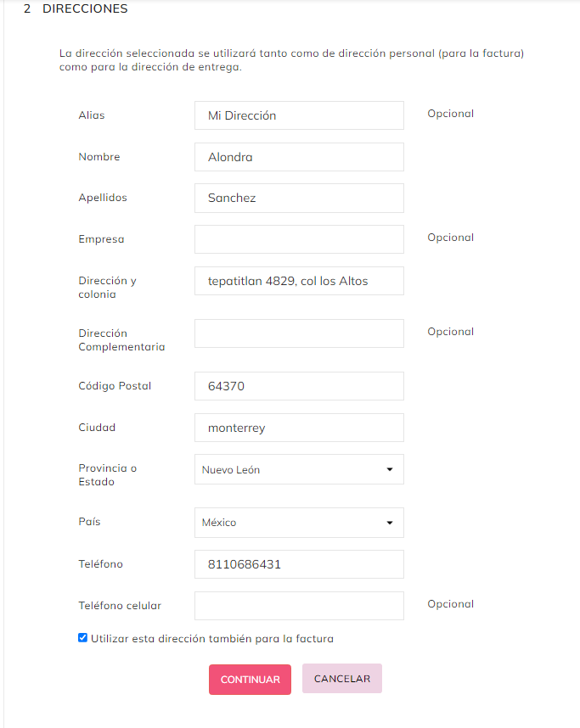This screenshot has width=580, height=728.
Task: Select the empty Empresa input field
Action: (x=299, y=239)
